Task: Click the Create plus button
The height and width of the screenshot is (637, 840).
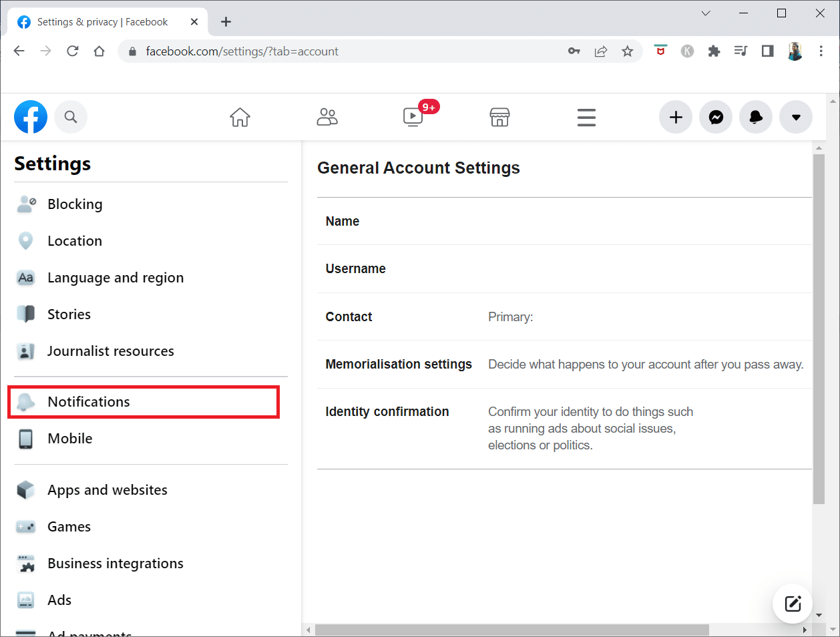Action: (676, 117)
